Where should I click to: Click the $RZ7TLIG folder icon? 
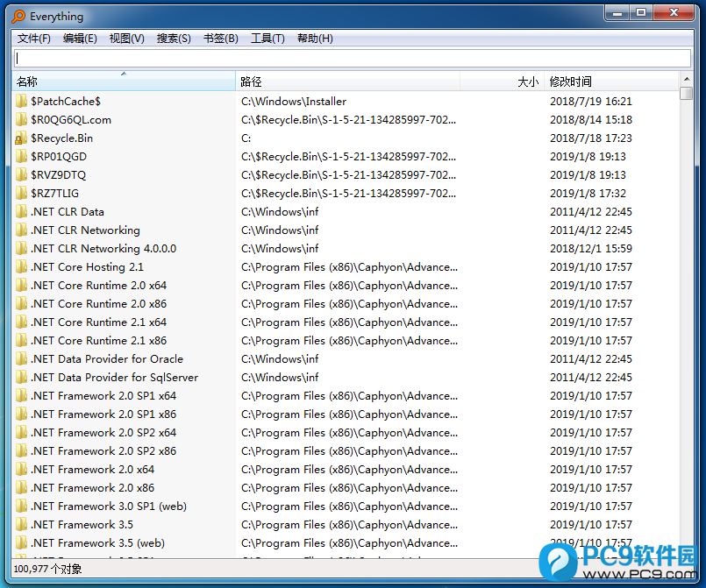pyautogui.click(x=21, y=194)
